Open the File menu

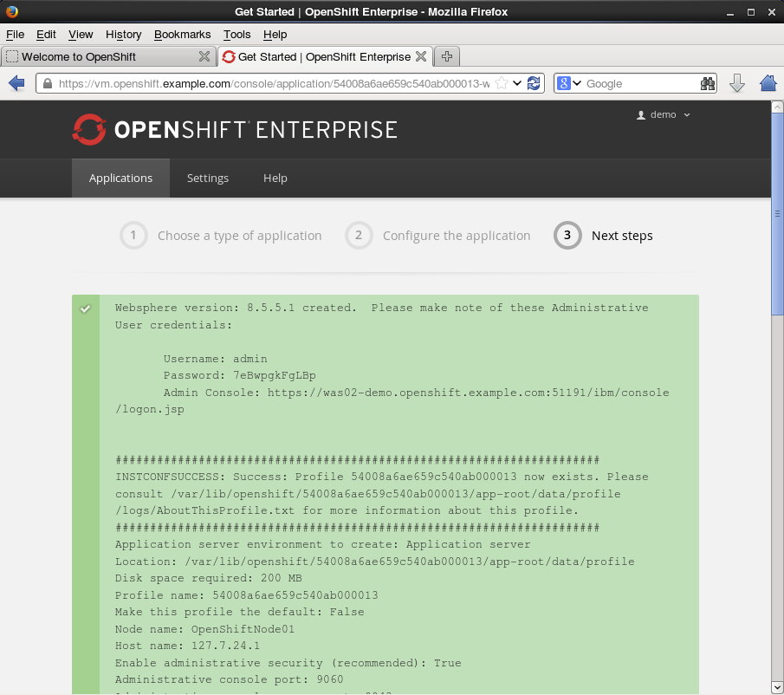click(x=15, y=35)
